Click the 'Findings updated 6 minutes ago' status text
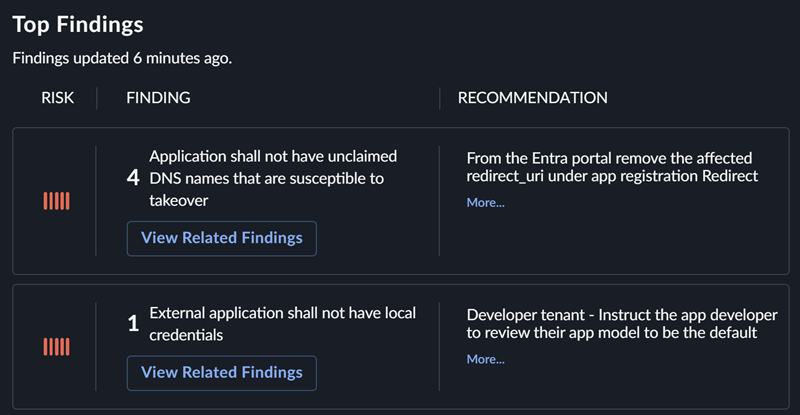Image resolution: width=800 pixels, height=415 pixels. pyautogui.click(x=122, y=58)
